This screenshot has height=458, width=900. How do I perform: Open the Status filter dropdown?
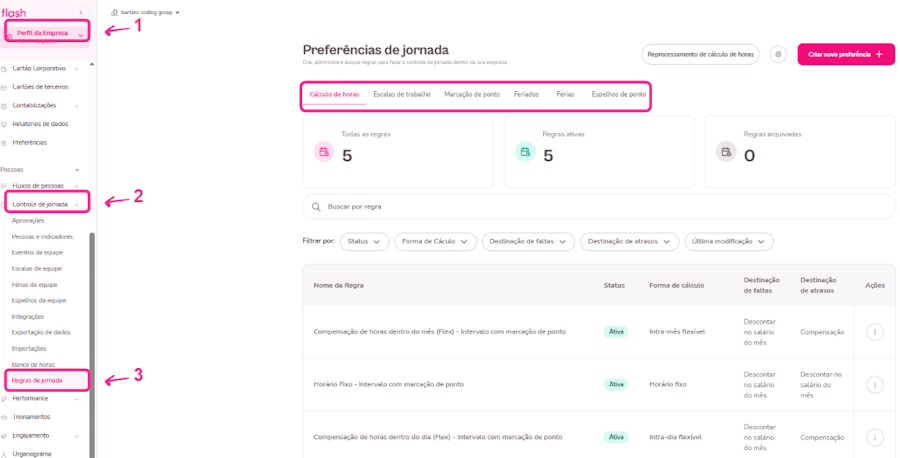coord(364,242)
